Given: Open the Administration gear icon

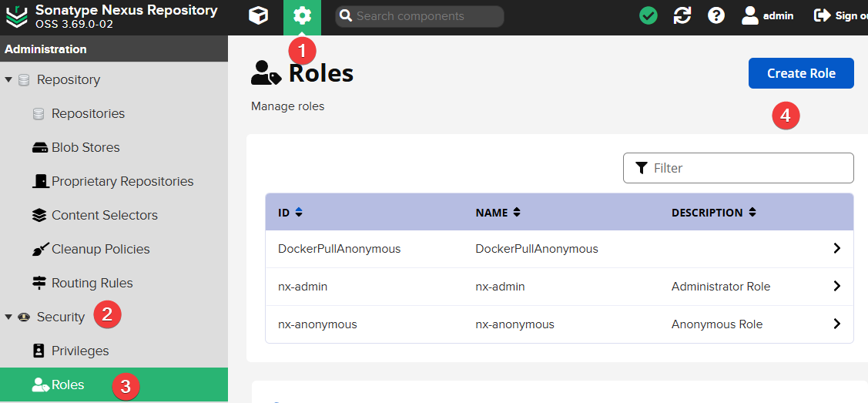Looking at the screenshot, I should click(302, 15).
